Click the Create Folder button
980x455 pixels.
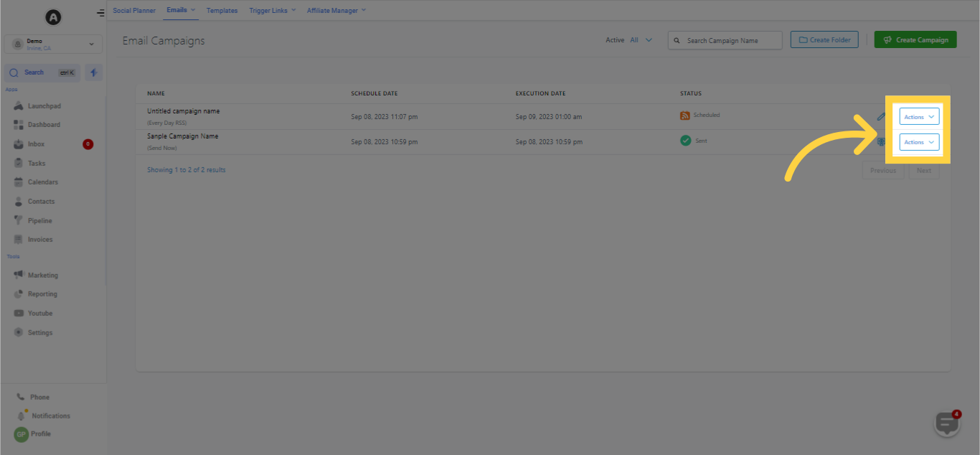point(824,39)
